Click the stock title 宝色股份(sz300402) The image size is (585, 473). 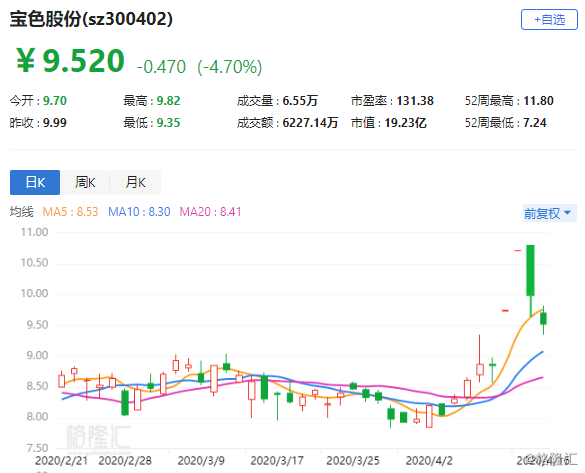pos(91,19)
